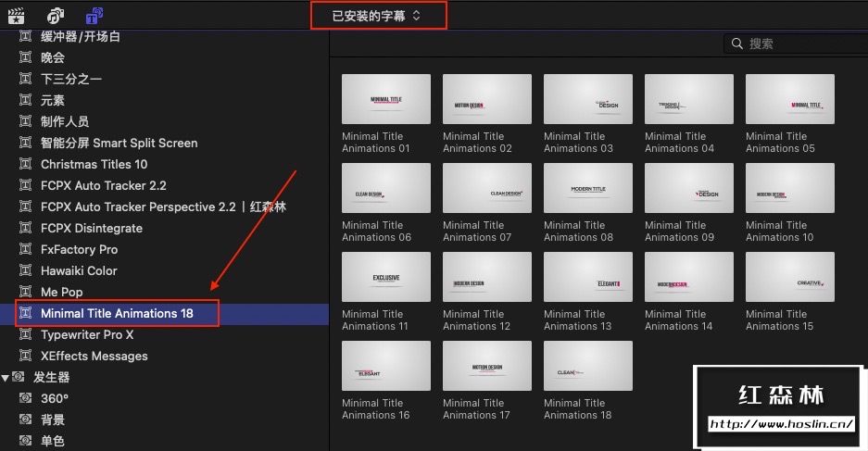
Task: Select FCPX Auto Tracker Perspective 2.2 category
Action: [163, 207]
